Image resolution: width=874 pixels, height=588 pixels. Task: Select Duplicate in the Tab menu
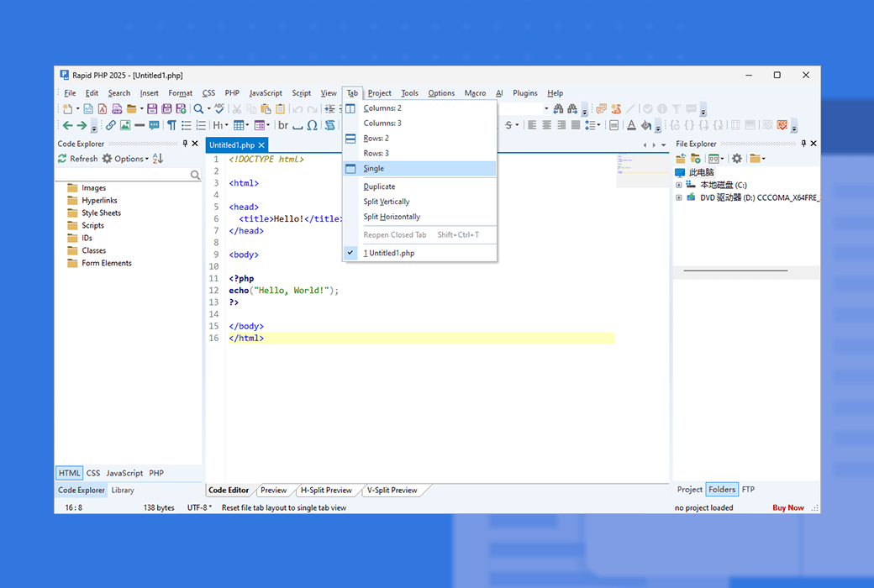point(419,186)
